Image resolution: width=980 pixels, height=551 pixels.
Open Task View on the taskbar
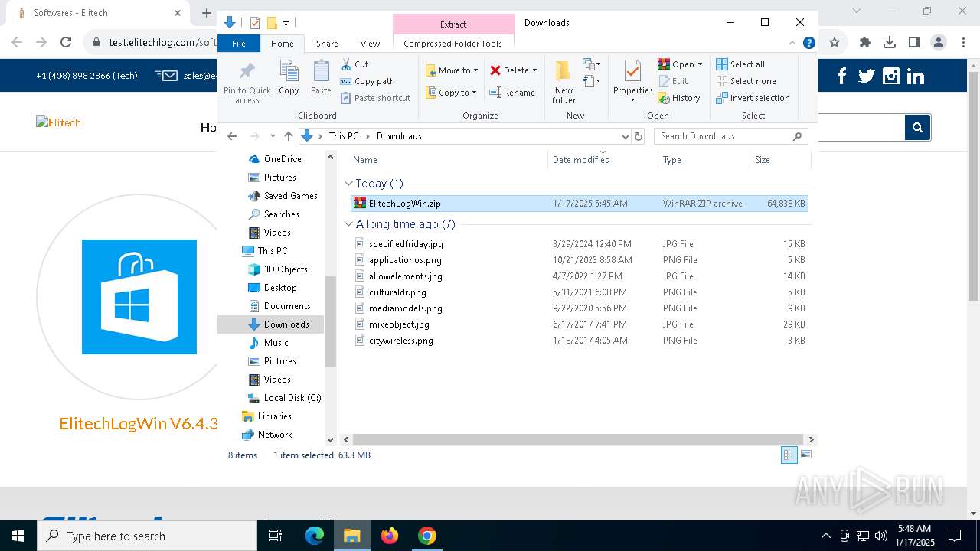coord(276,536)
